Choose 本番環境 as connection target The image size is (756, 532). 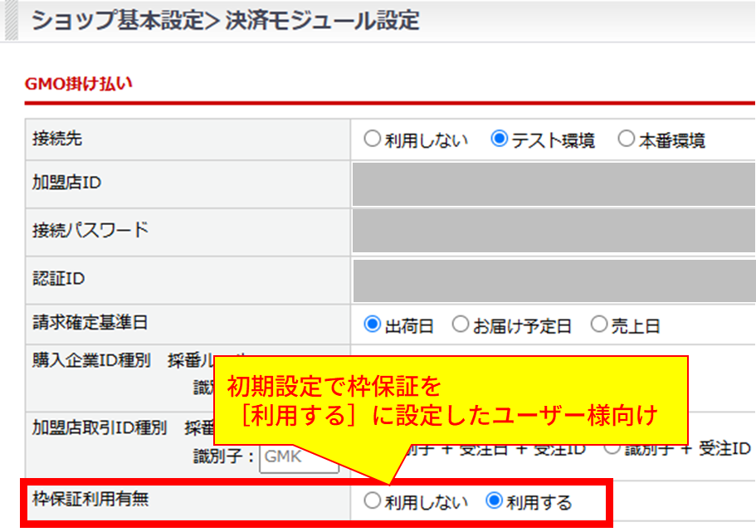[626, 139]
